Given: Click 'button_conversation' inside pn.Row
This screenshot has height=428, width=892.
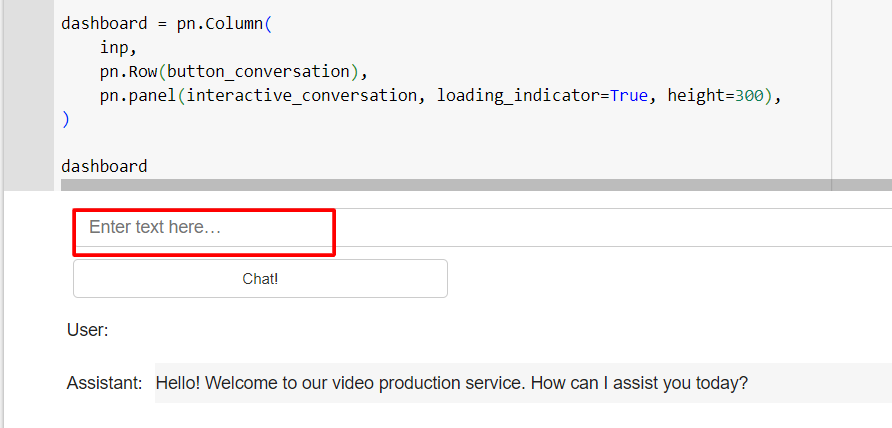Looking at the screenshot, I should tap(258, 72).
